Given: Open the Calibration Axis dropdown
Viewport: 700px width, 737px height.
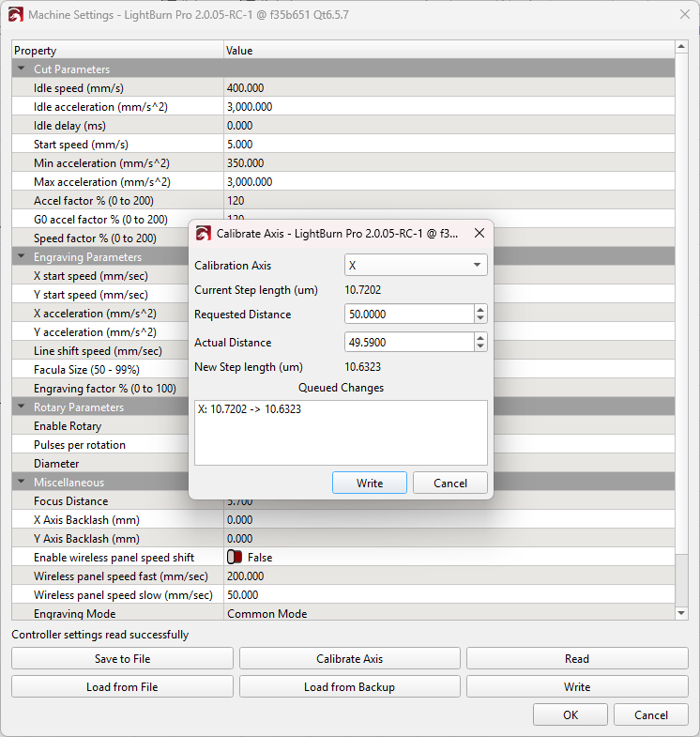Looking at the screenshot, I should click(416, 265).
